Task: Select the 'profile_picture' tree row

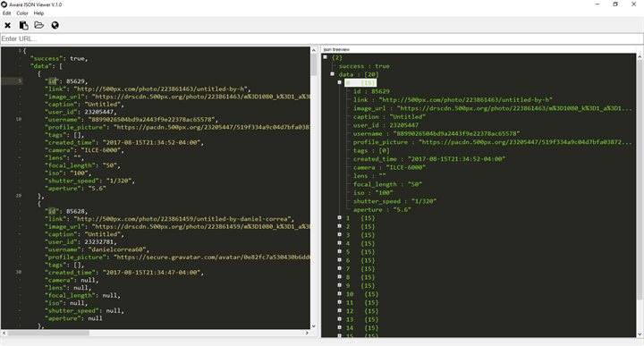Action: (493, 142)
